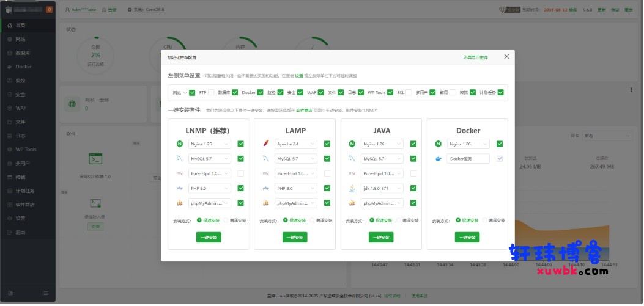This screenshot has height=306, width=644.
Task: Click the Nginx icon in LNMP card
Action: pyautogui.click(x=179, y=144)
